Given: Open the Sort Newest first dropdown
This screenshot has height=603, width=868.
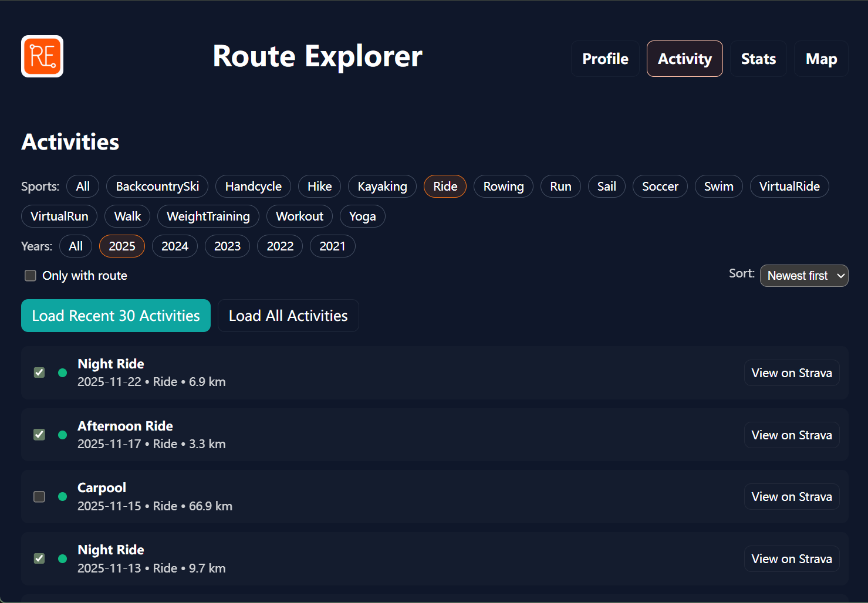Looking at the screenshot, I should click(804, 276).
